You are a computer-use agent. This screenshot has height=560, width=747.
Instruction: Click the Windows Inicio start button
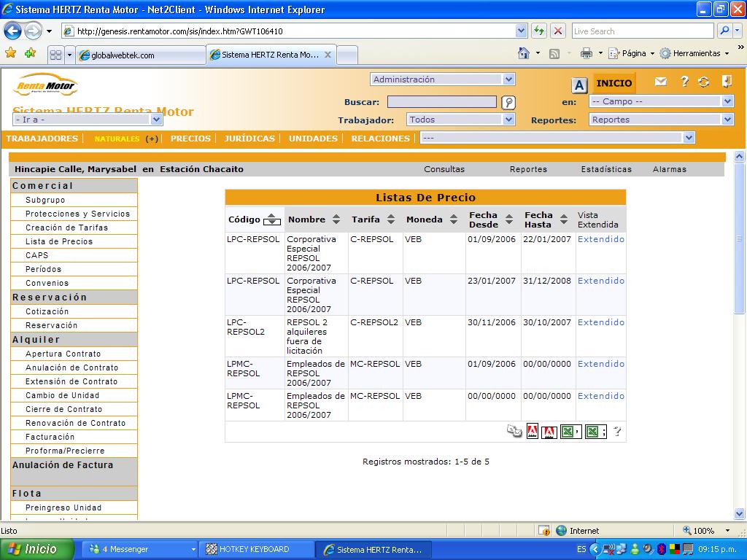(37, 549)
